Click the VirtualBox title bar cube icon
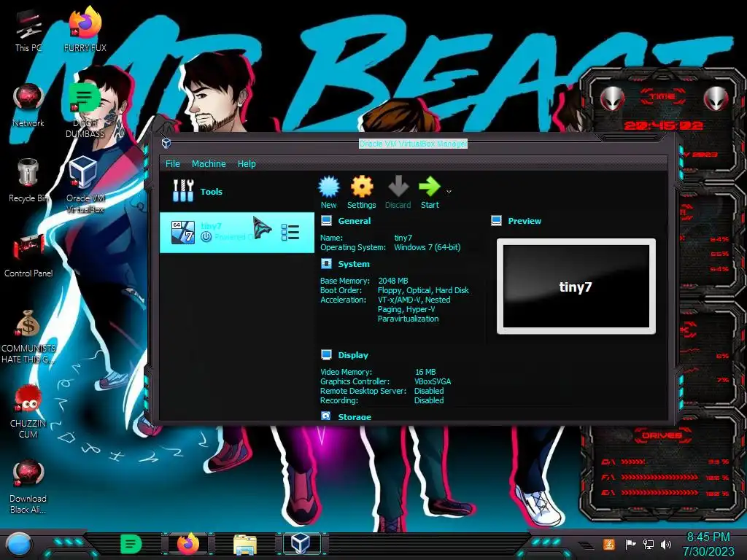Viewport: 747px width, 560px height. coord(166,143)
